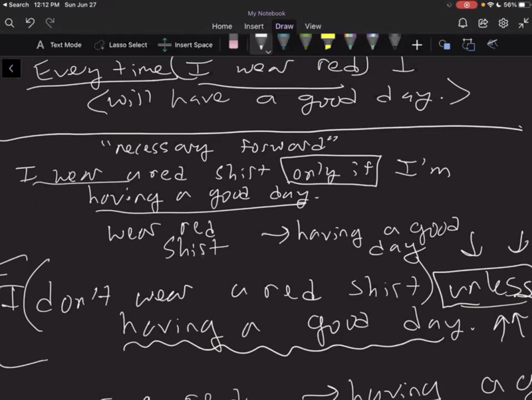Expand page list with back chevron
532x400 pixels.
pyautogui.click(x=11, y=68)
